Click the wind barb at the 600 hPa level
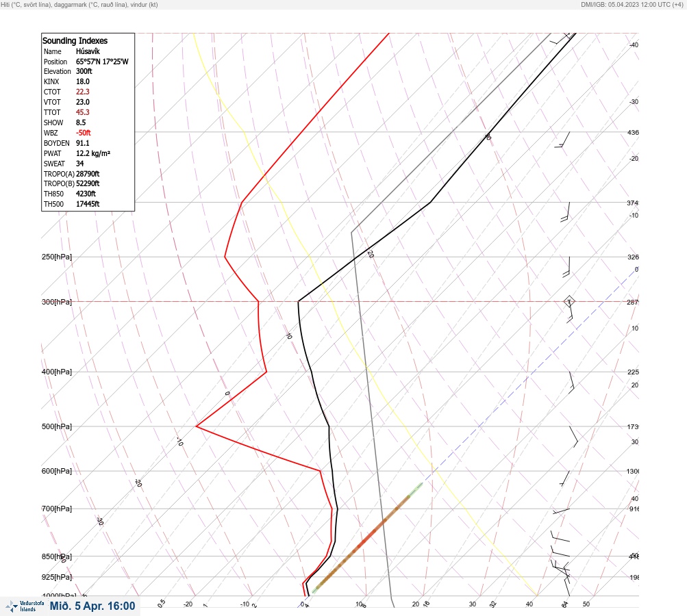687x616 pixels. (x=565, y=478)
